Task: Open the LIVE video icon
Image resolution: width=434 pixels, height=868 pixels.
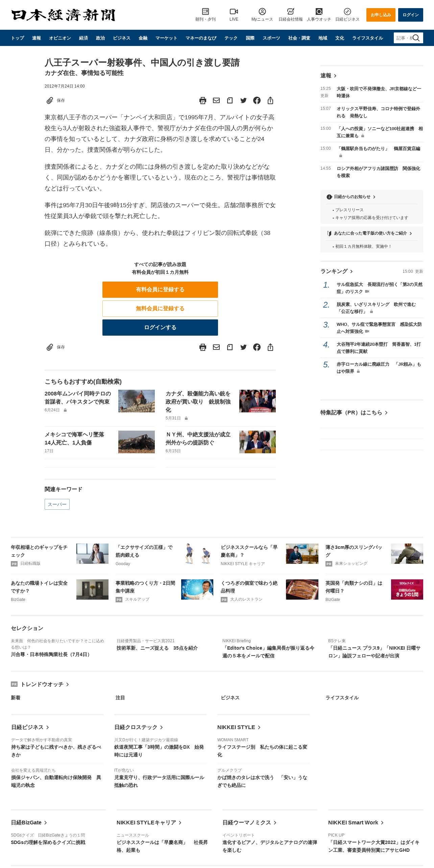Action: point(234,11)
